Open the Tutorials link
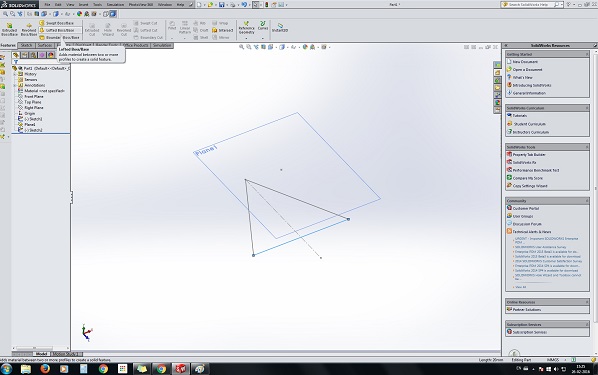Screen dimensions: 598x375 pos(520,116)
